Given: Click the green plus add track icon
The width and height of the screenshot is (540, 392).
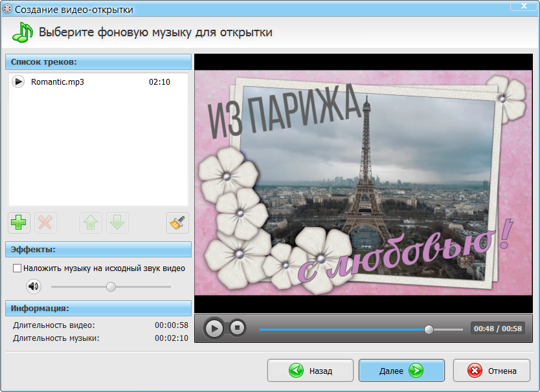Looking at the screenshot, I should [x=19, y=223].
